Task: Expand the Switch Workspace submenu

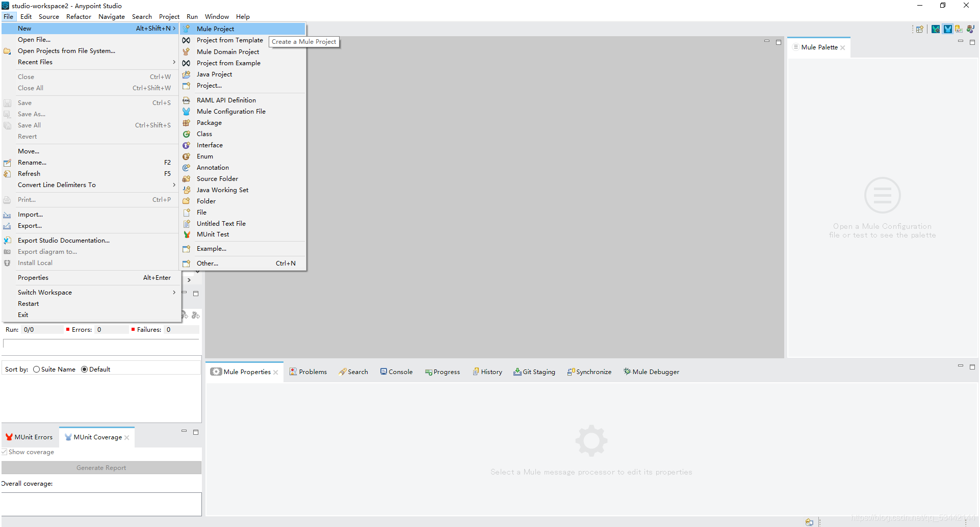Action: point(174,293)
